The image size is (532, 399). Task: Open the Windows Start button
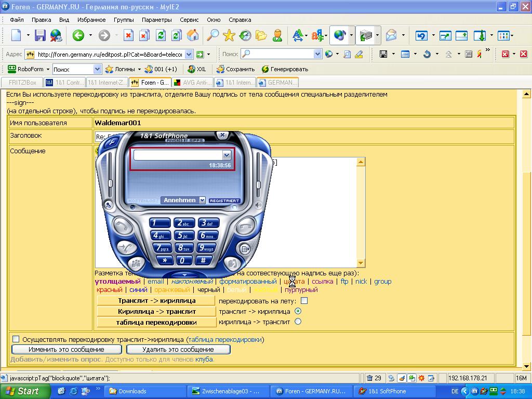[25, 391]
